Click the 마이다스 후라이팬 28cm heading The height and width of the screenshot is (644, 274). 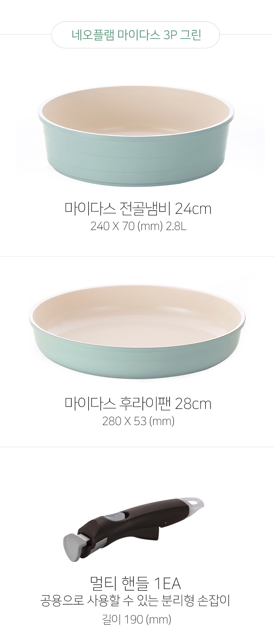[138, 403]
